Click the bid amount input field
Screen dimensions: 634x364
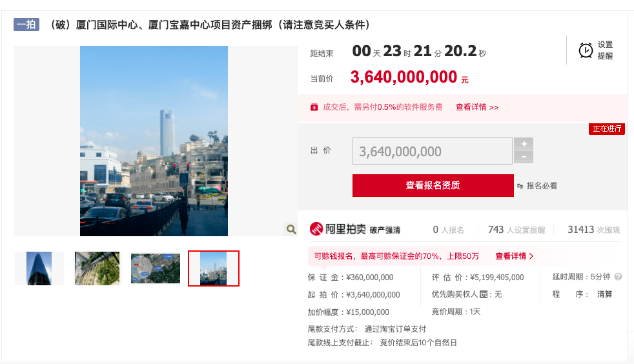pos(432,151)
